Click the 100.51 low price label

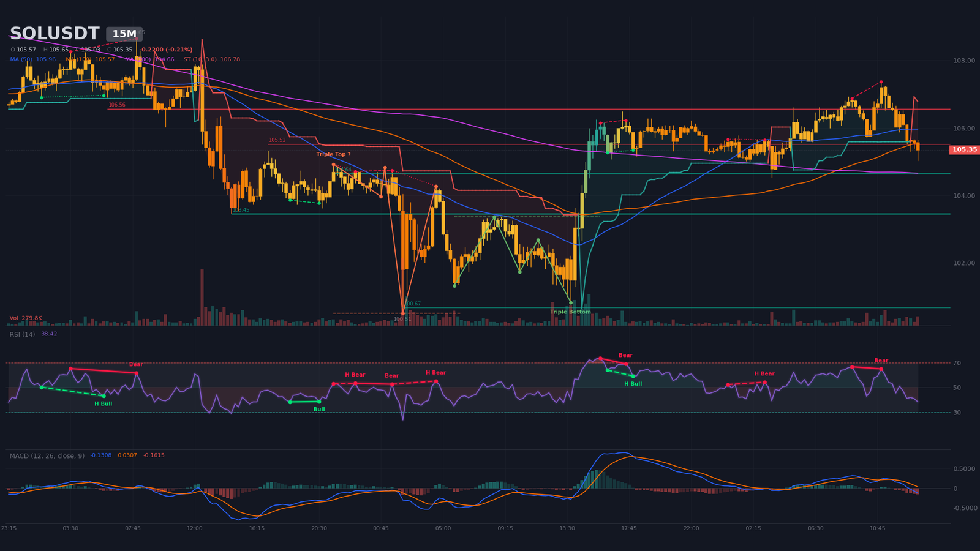pos(402,319)
